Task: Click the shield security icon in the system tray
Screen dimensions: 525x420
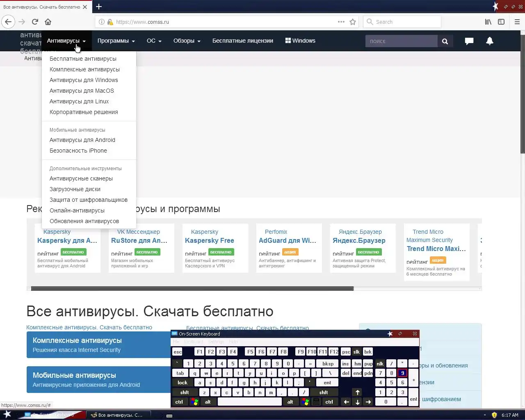Action: (x=494, y=415)
